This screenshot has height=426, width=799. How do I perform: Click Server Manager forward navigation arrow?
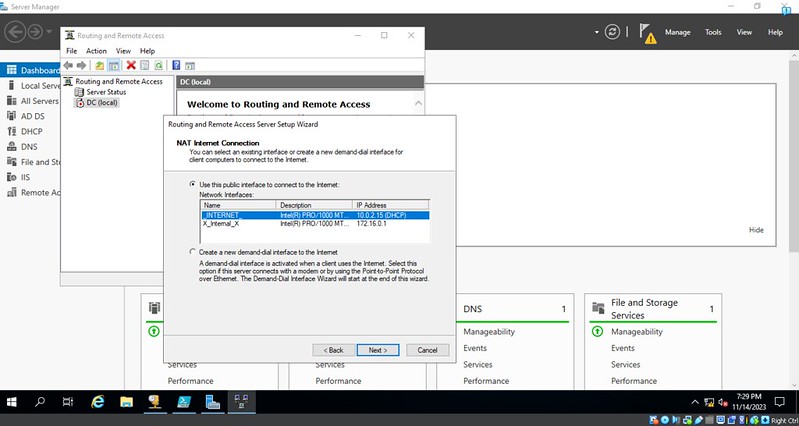[35, 32]
